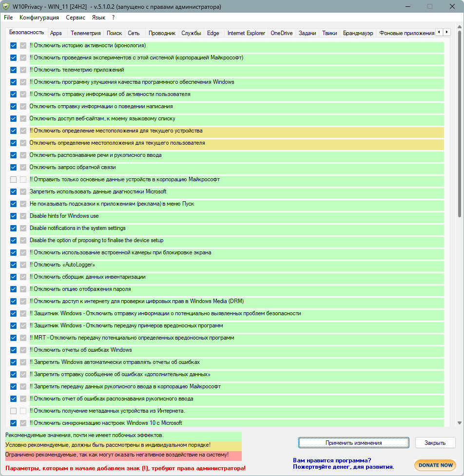The image size is (464, 476).
Task: Toggle blue checkbox for Отключить опцию отображения пароля
Action: pos(13,289)
